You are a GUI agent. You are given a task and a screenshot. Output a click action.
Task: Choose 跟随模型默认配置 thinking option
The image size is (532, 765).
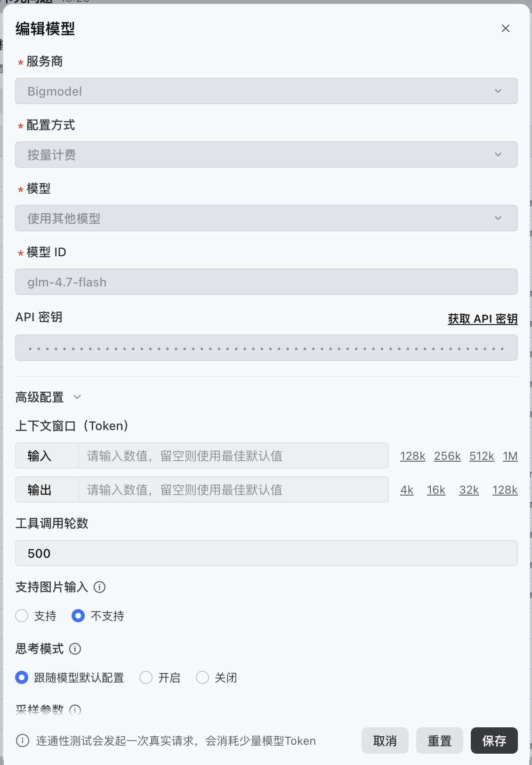pyautogui.click(x=22, y=677)
